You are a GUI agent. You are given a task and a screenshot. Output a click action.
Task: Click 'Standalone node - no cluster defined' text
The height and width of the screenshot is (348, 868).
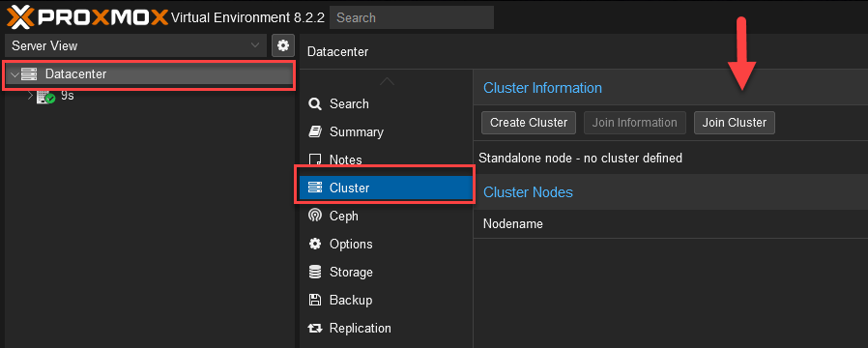click(x=580, y=159)
